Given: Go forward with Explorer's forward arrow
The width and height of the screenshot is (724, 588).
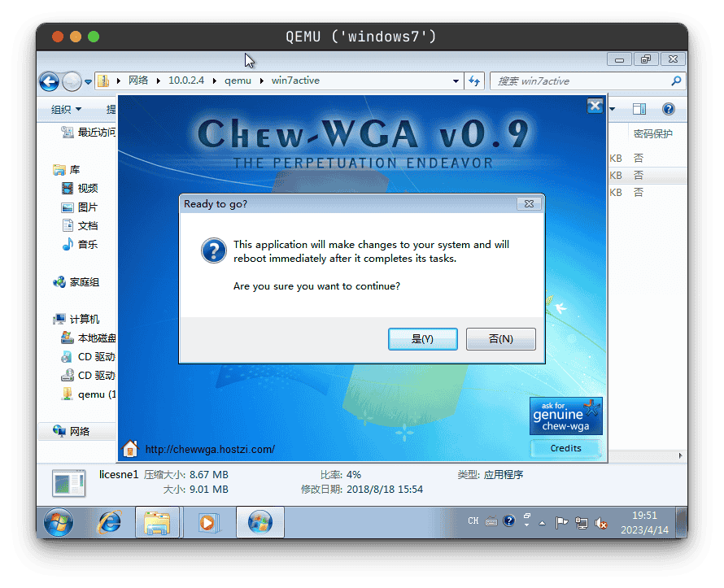Looking at the screenshot, I should pos(72,81).
